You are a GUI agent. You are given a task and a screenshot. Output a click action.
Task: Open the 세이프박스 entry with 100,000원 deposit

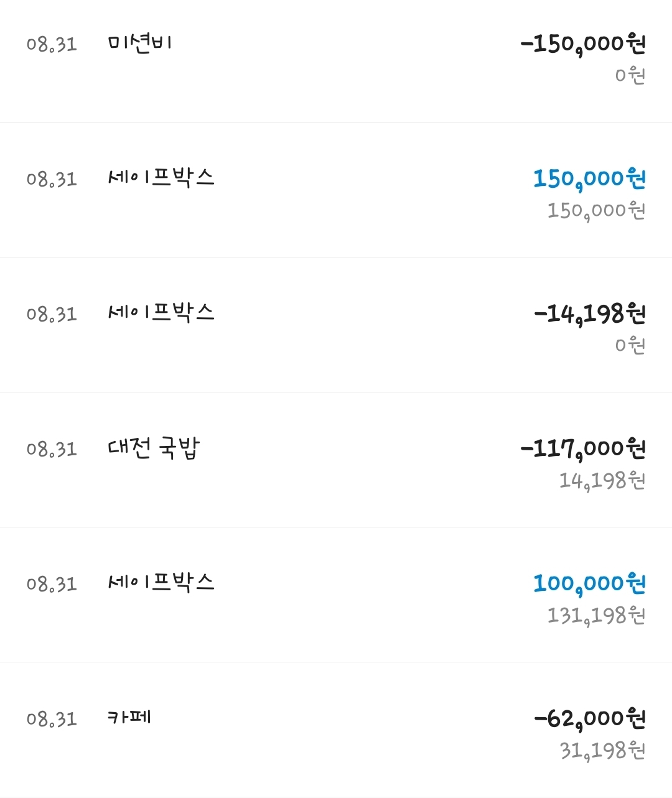click(161, 583)
